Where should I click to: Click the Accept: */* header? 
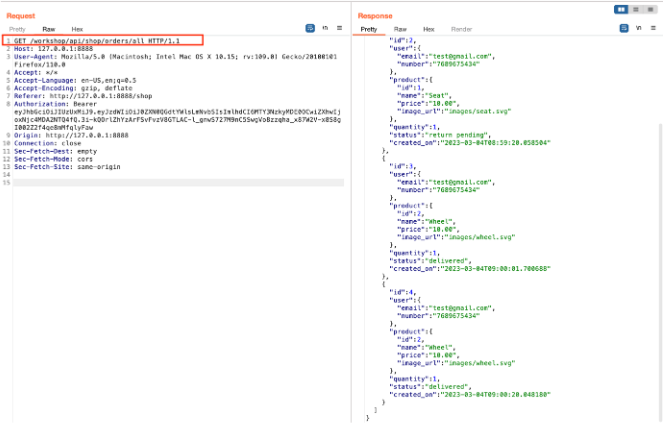[x=36, y=72]
